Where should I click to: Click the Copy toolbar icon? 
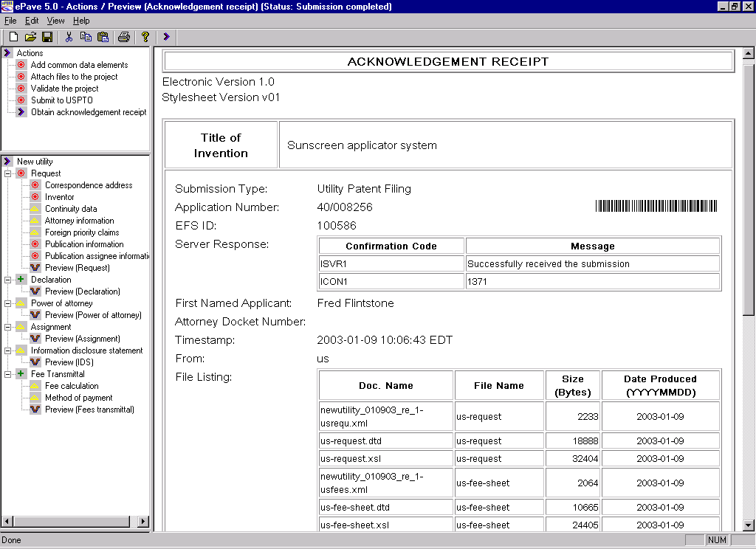86,37
